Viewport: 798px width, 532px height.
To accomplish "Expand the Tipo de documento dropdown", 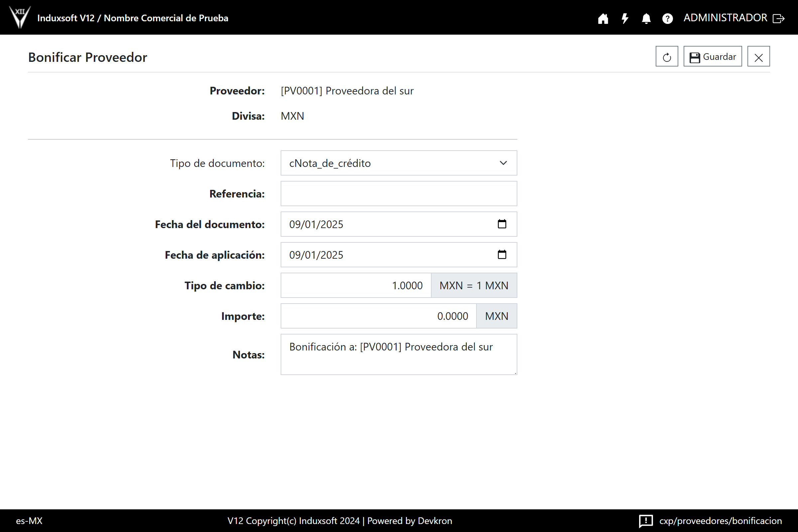I will point(399,163).
